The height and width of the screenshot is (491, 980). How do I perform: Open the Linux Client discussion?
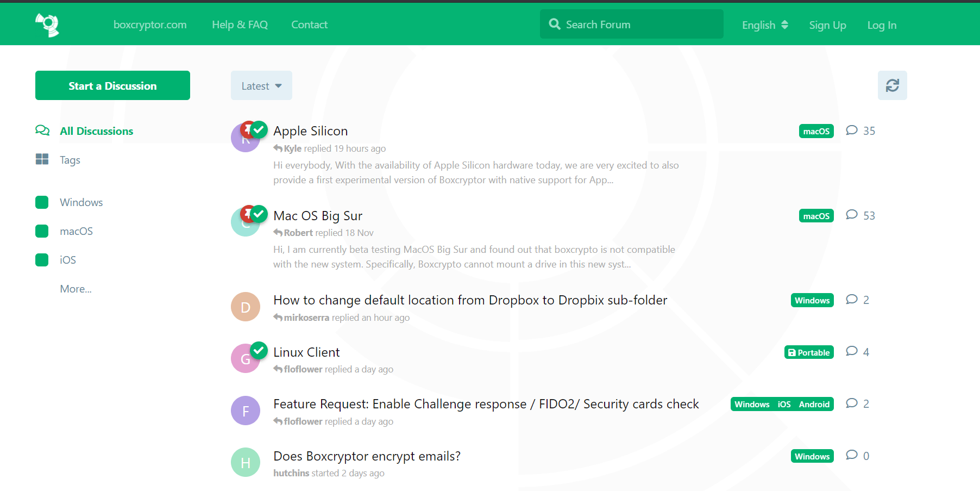coord(306,352)
